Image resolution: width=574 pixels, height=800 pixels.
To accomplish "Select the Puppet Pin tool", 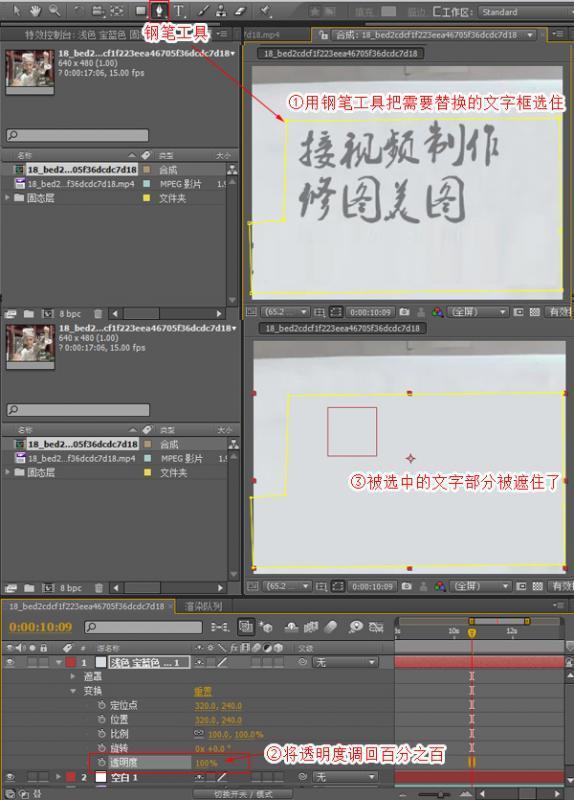I will 265,11.
